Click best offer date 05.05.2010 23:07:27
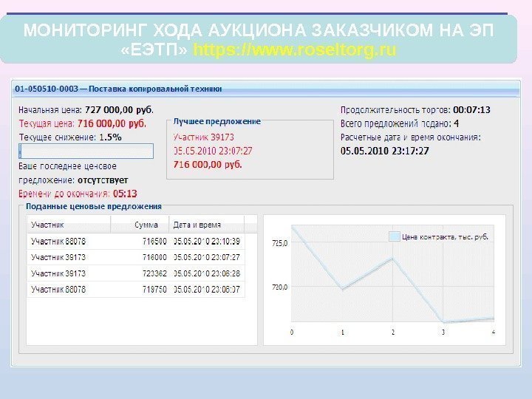 tap(213, 151)
